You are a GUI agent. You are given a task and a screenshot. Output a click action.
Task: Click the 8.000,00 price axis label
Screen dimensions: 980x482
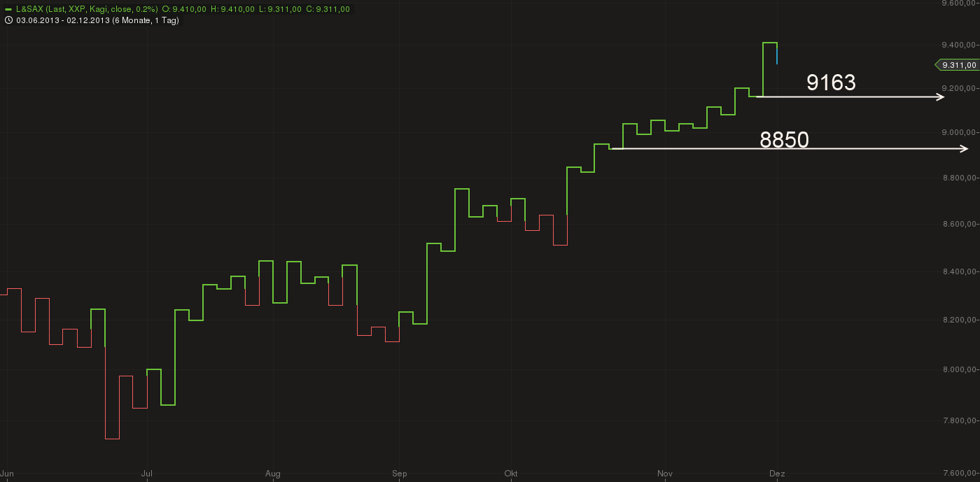click(959, 369)
